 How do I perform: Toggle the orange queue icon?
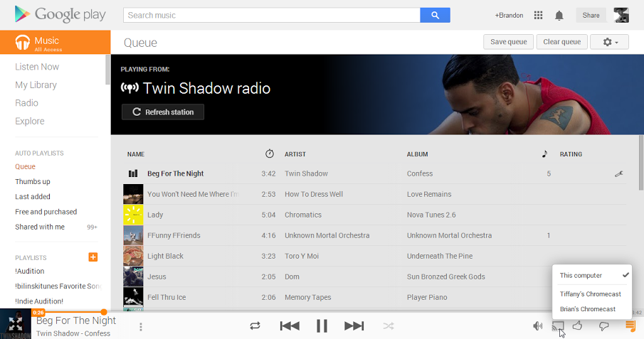(630, 325)
